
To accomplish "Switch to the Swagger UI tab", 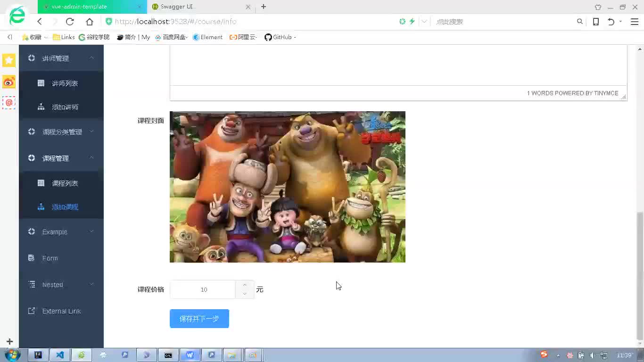I will [x=200, y=7].
